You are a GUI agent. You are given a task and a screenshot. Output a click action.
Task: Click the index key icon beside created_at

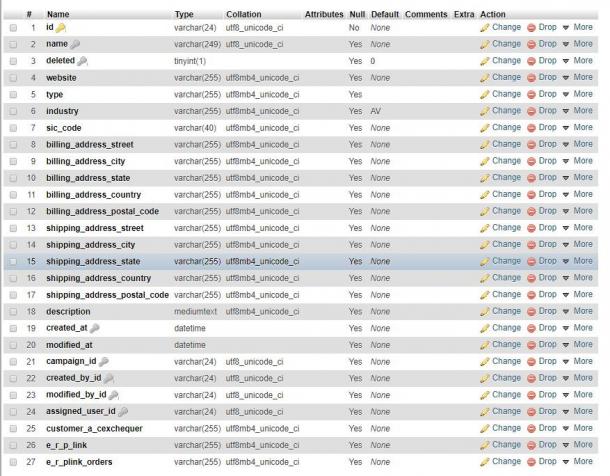[95, 328]
